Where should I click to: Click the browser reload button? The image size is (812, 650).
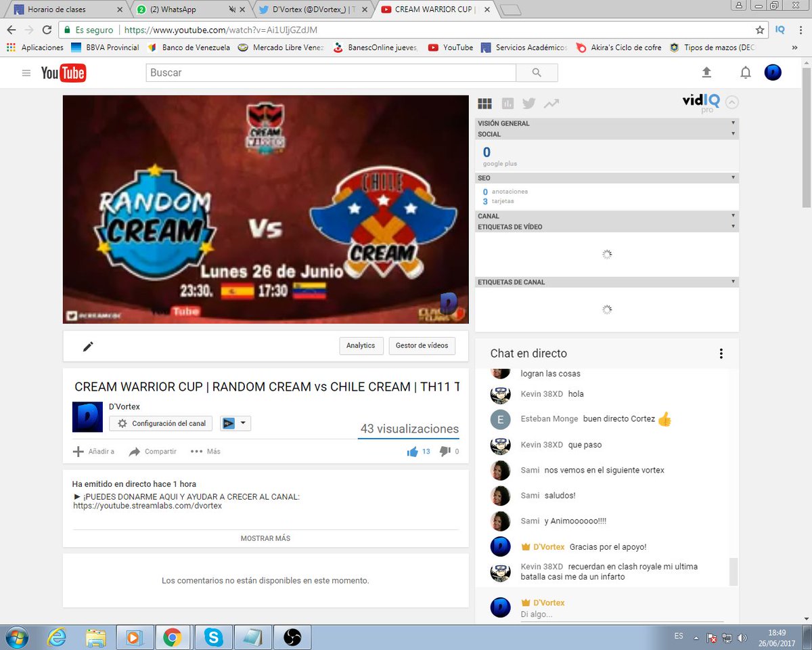(x=47, y=30)
